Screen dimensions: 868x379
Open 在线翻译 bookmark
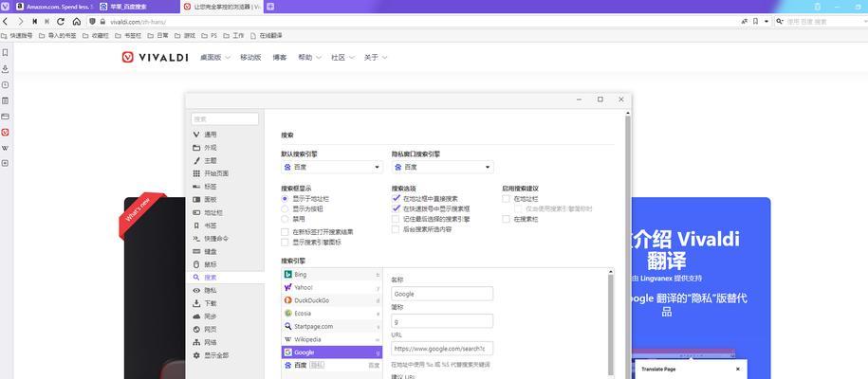267,35
